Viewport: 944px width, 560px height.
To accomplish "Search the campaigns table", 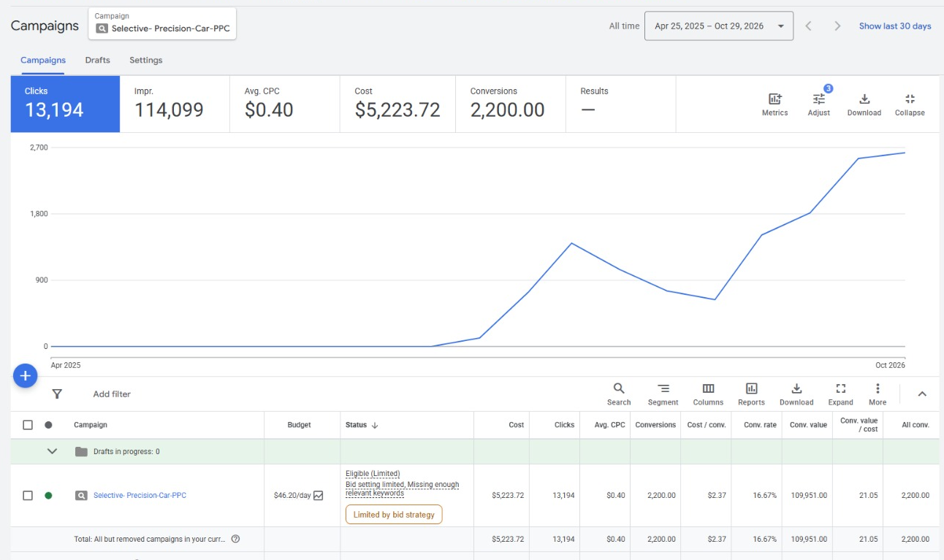I will point(619,394).
